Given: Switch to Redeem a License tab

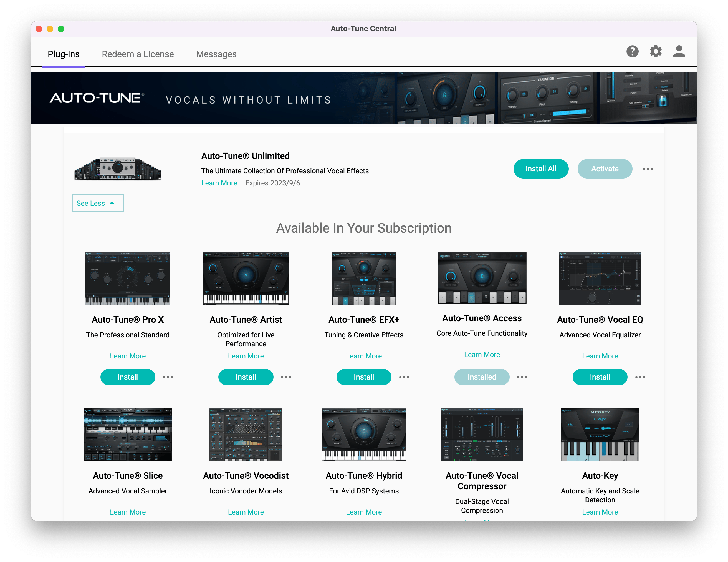Looking at the screenshot, I should coord(138,54).
